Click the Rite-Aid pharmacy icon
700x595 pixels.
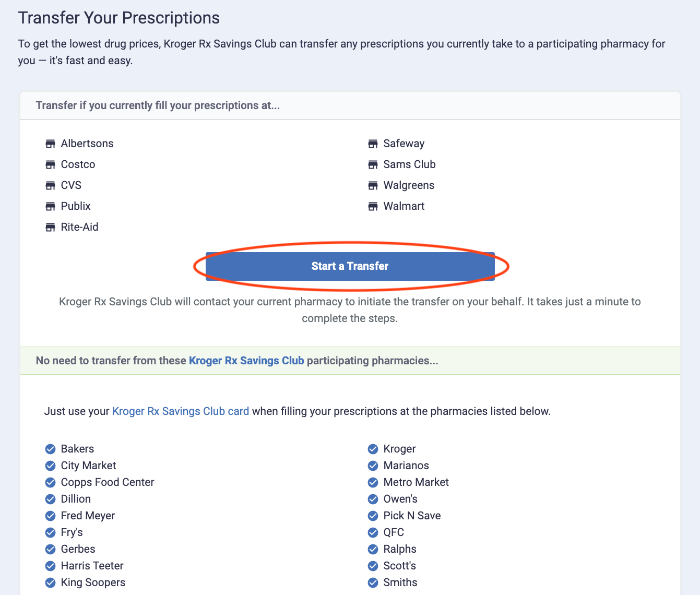coord(50,227)
